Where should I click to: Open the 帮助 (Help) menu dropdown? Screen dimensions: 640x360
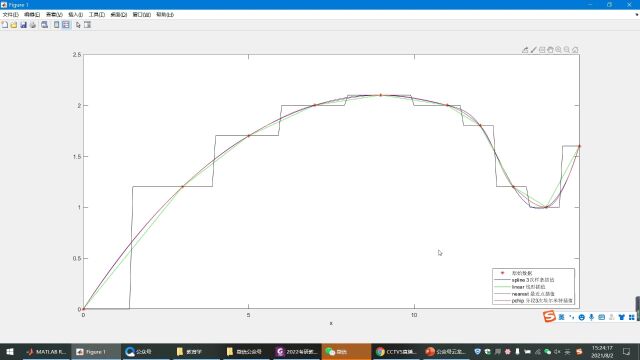pyautogui.click(x=165, y=15)
